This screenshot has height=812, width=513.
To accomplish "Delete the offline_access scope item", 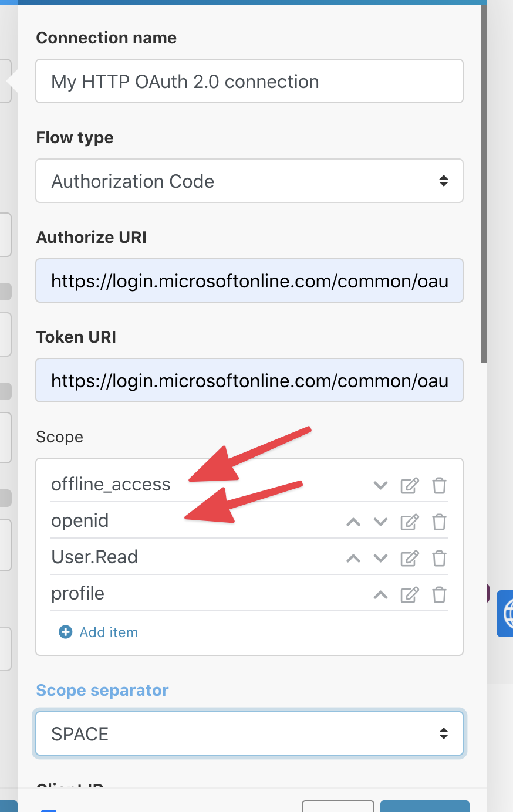I will 439,485.
